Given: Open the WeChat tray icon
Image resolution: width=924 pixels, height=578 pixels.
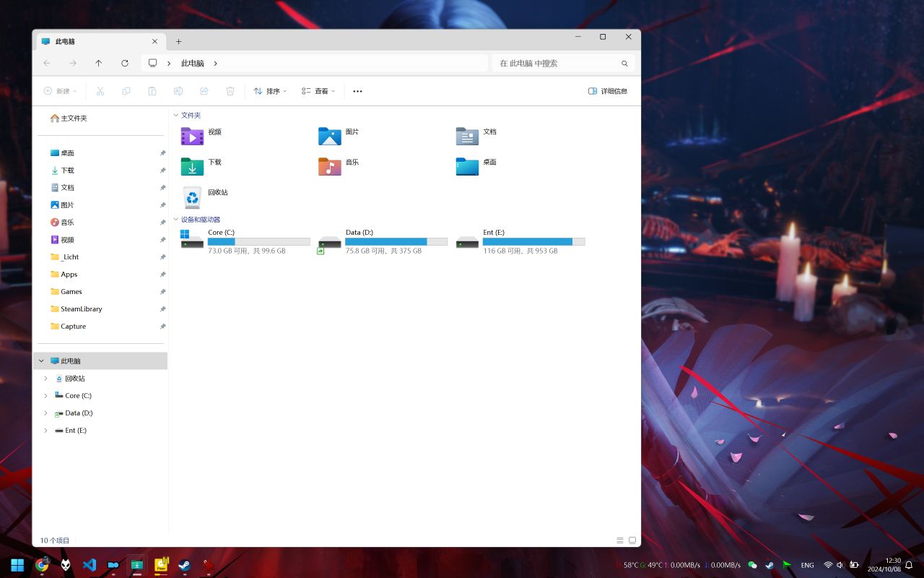Looking at the screenshot, I should point(753,565).
